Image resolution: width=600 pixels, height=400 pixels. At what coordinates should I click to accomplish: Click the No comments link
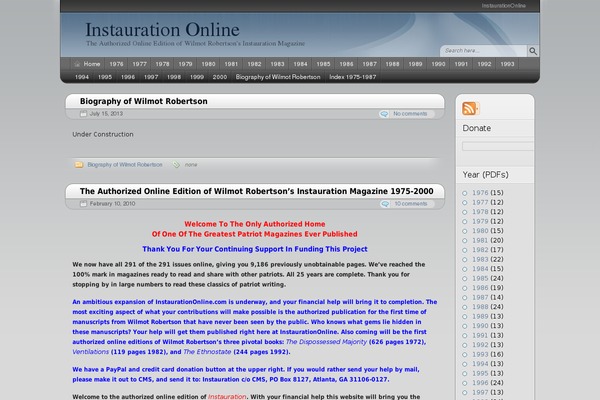pyautogui.click(x=410, y=114)
